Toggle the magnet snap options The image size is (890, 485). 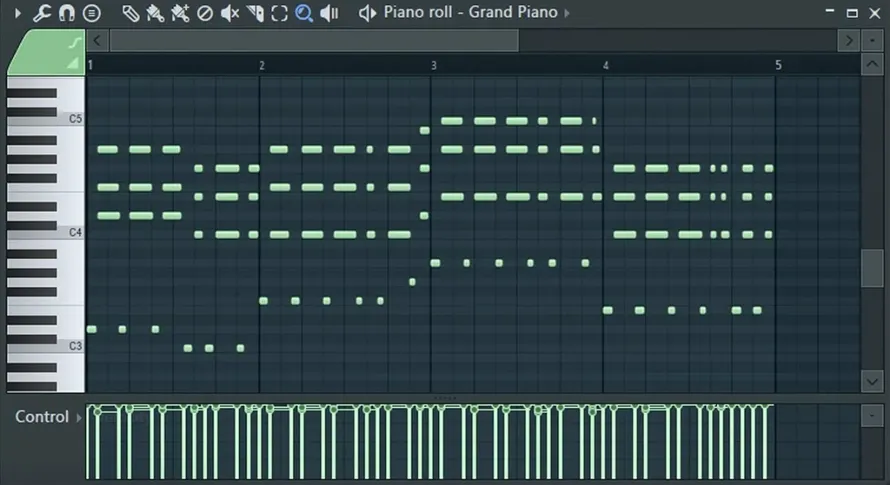tap(66, 12)
